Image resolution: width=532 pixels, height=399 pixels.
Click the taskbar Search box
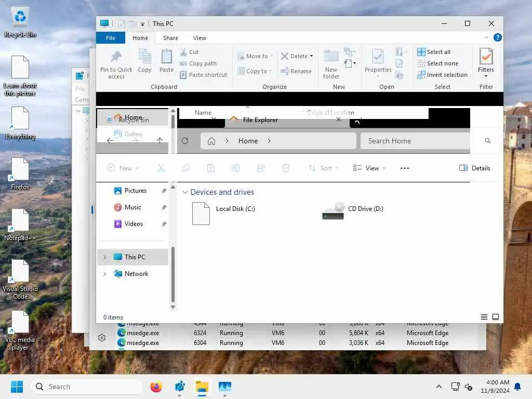pos(87,387)
